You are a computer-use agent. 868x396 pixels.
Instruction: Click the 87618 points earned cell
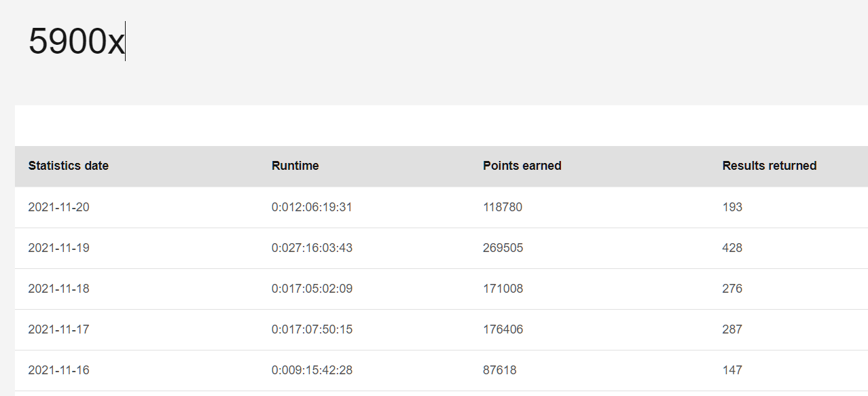pyautogui.click(x=499, y=370)
